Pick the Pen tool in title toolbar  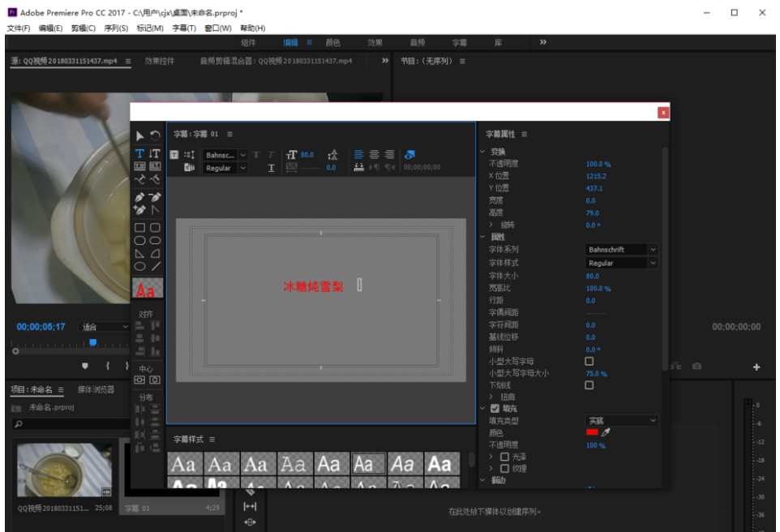pyautogui.click(x=139, y=197)
